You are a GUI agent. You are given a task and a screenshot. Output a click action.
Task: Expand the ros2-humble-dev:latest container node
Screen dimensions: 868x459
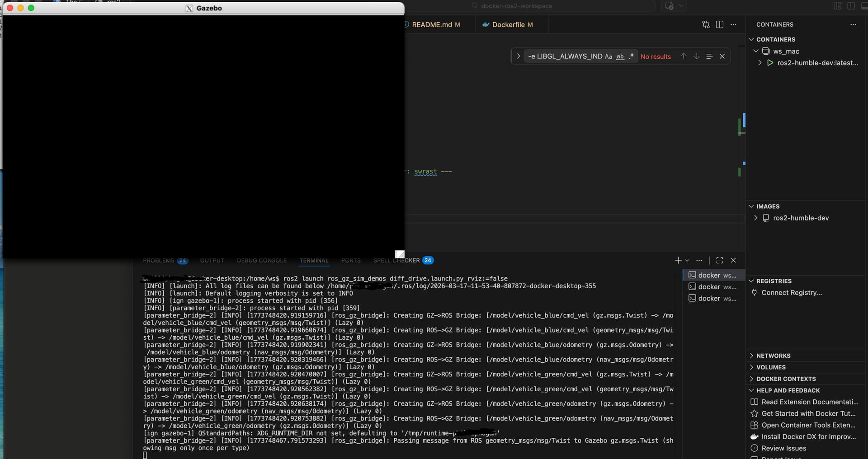[x=760, y=63]
